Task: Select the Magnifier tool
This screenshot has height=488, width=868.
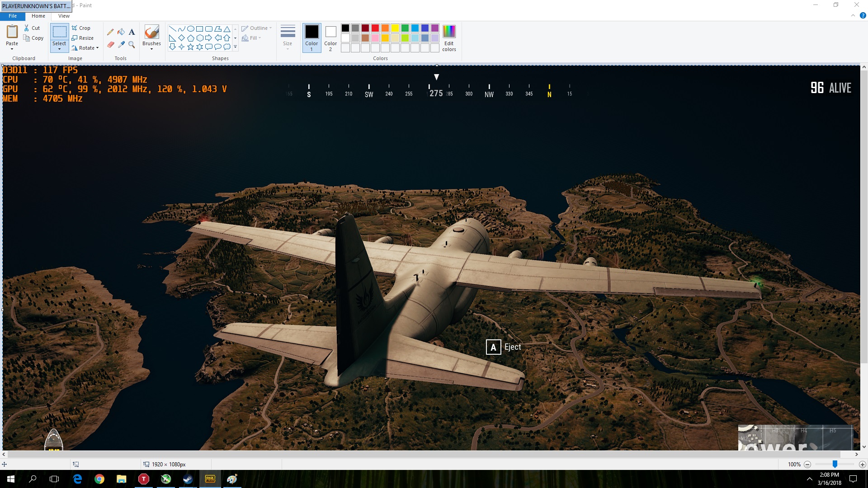Action: 132,44
